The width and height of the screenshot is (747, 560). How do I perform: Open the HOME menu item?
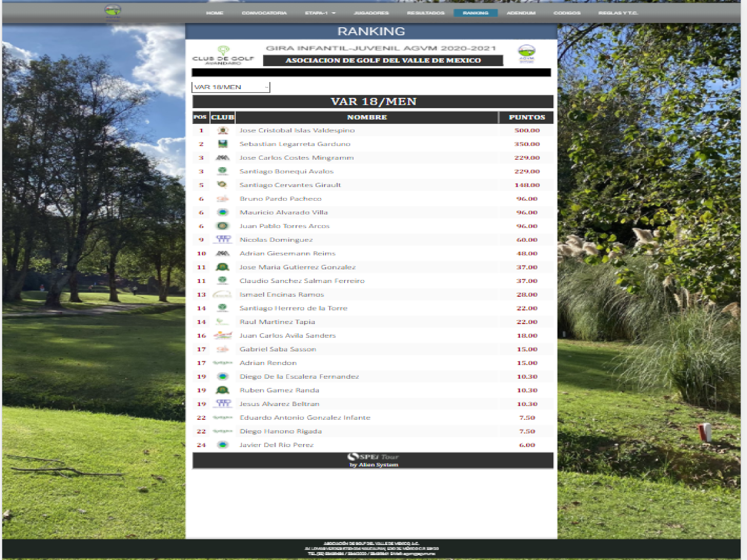pyautogui.click(x=214, y=13)
